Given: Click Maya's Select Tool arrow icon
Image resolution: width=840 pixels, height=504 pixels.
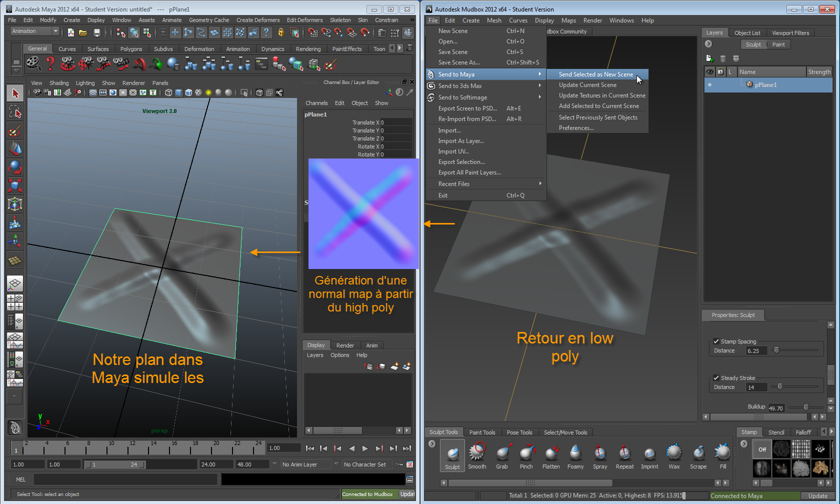Looking at the screenshot, I should [x=15, y=93].
